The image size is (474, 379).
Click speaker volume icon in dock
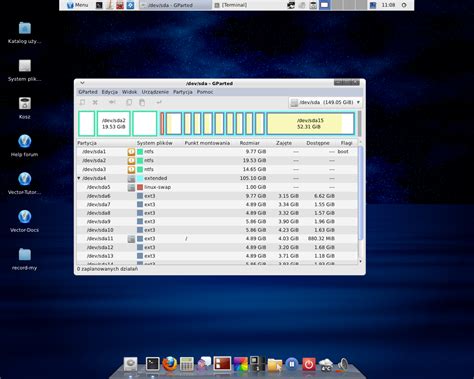(343, 364)
